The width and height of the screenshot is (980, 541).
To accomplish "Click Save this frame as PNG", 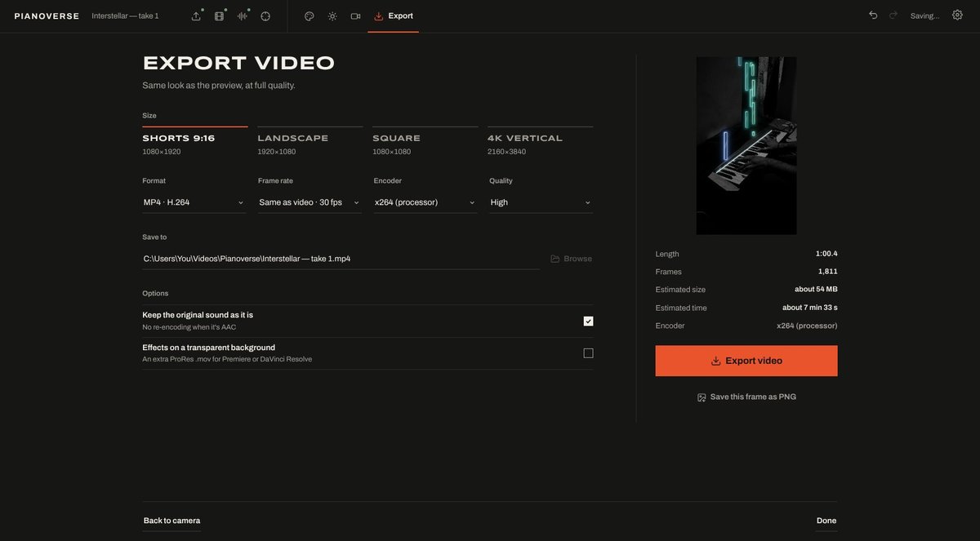I will pyautogui.click(x=746, y=397).
